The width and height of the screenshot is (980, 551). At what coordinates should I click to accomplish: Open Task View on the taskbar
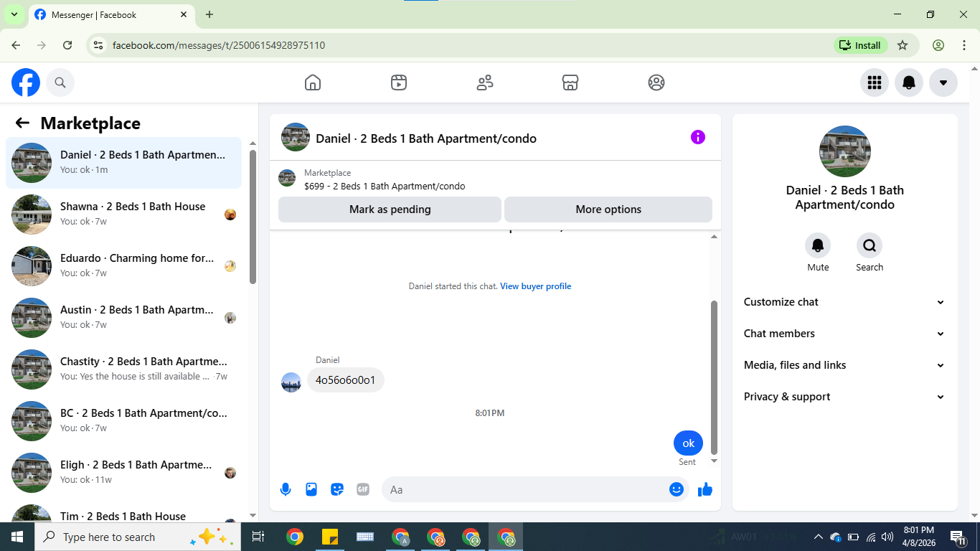pos(258,537)
